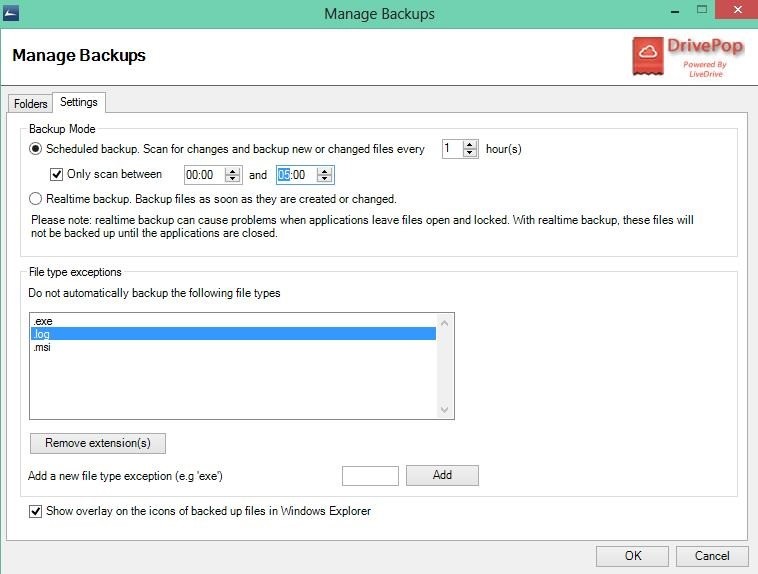Click the Add button
Image resolution: width=758 pixels, height=574 pixels.
[x=442, y=475]
